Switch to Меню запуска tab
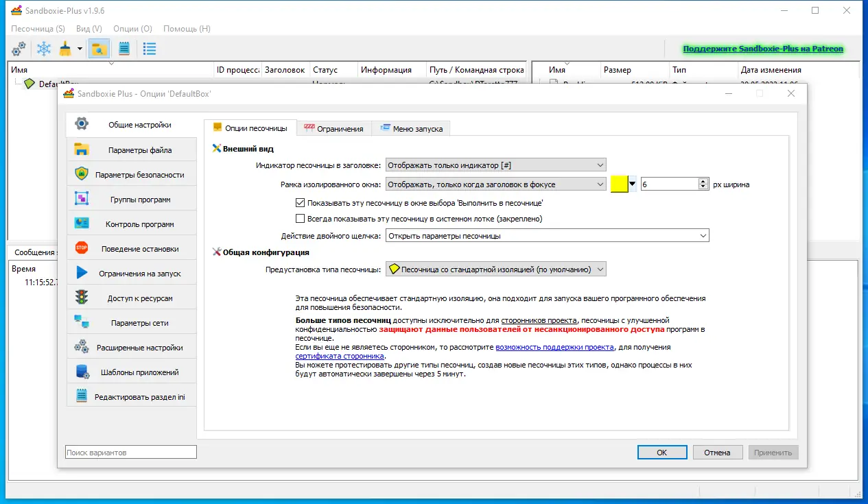This screenshot has height=504, width=868. point(411,128)
